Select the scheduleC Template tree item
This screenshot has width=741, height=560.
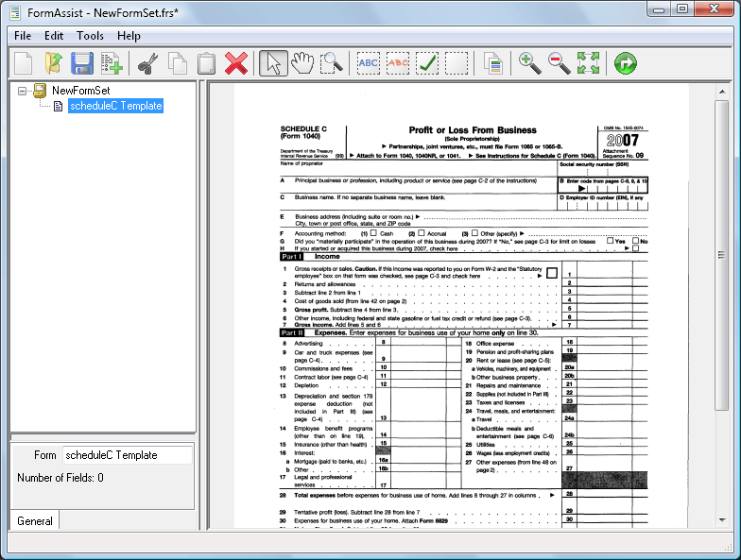[115, 106]
